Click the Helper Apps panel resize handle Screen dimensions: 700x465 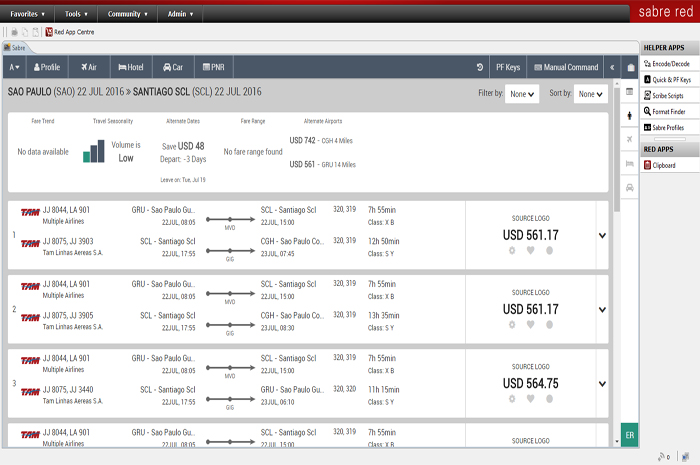tap(670, 139)
